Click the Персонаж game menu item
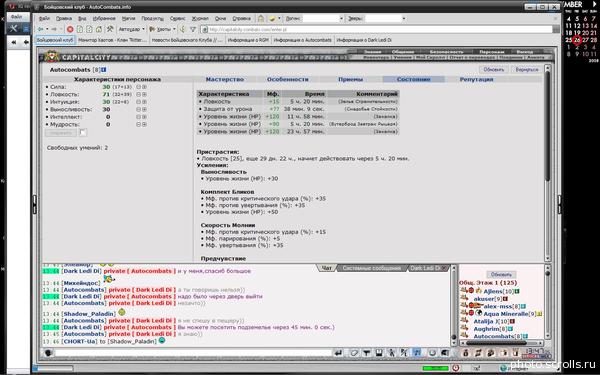600x375 pixels. [x=491, y=52]
